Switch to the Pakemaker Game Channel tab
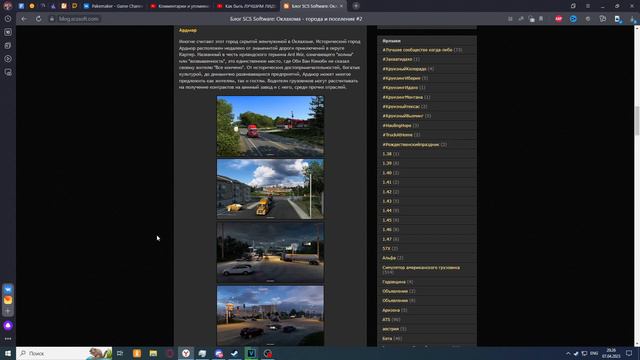 tap(113, 6)
